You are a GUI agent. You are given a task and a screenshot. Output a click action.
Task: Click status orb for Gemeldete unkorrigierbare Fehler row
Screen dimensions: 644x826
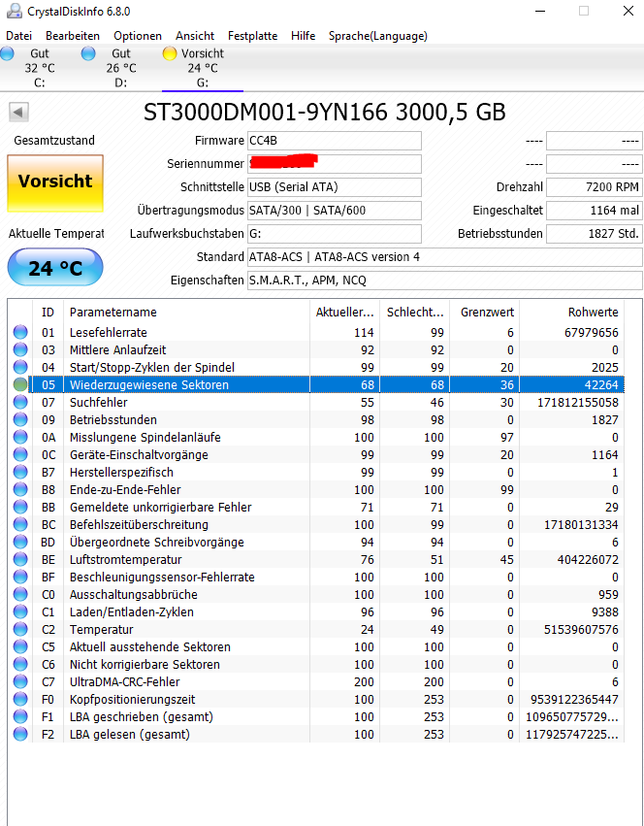click(x=20, y=507)
